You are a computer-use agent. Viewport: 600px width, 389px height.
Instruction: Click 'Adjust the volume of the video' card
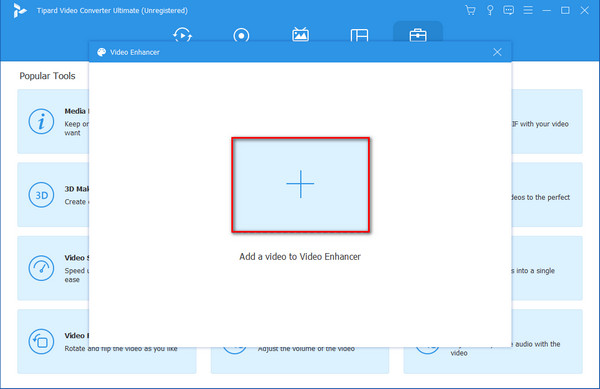[300, 360]
